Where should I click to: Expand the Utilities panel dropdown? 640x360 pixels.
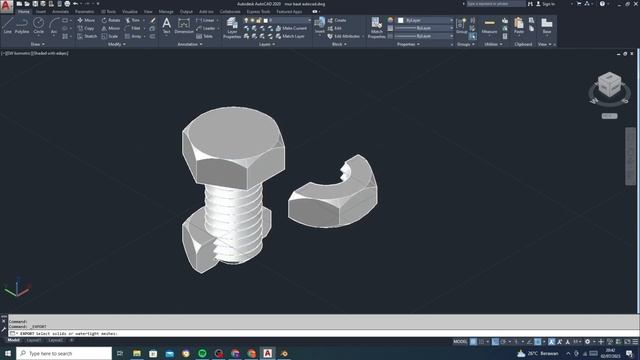click(493, 44)
